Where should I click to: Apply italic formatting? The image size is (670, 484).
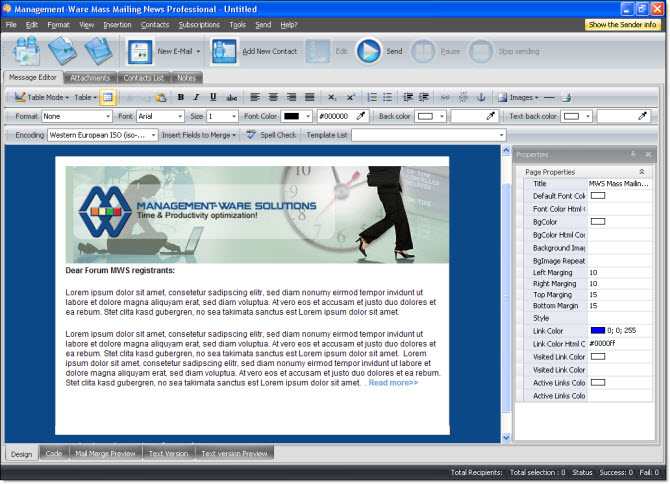(x=197, y=97)
